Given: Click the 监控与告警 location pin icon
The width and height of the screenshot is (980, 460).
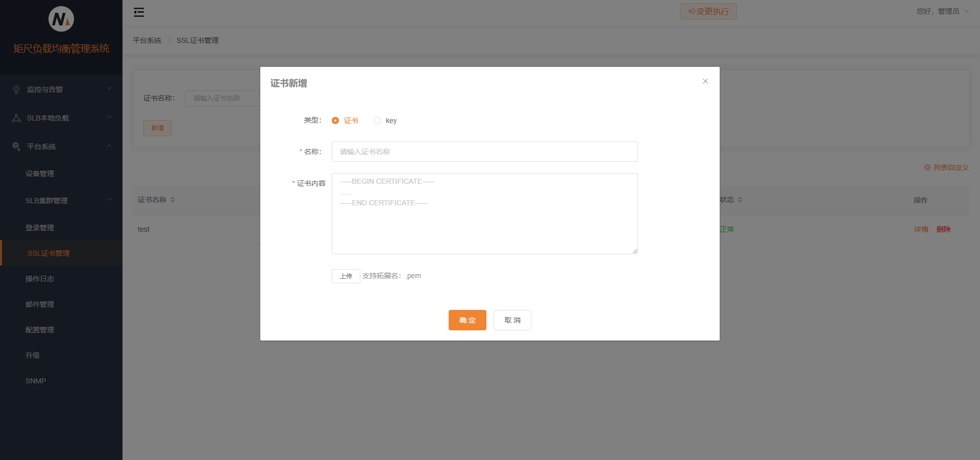Looking at the screenshot, I should click(x=16, y=89).
